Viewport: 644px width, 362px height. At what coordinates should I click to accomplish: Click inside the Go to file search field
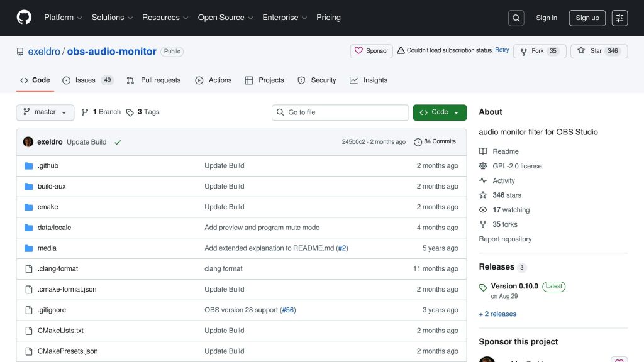click(340, 112)
